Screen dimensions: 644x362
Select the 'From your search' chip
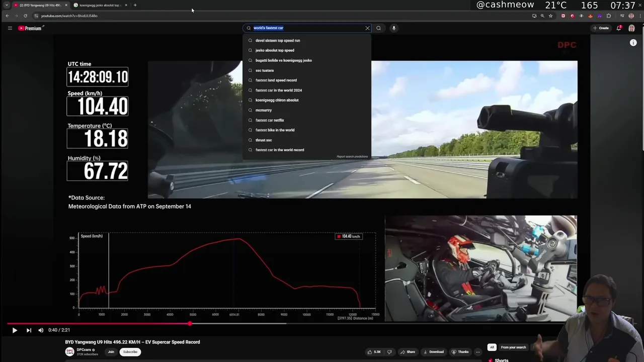[513, 347]
